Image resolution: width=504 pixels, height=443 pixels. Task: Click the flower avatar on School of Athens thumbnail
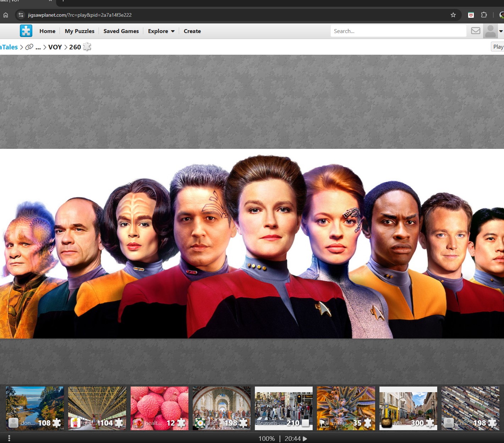pyautogui.click(x=200, y=423)
